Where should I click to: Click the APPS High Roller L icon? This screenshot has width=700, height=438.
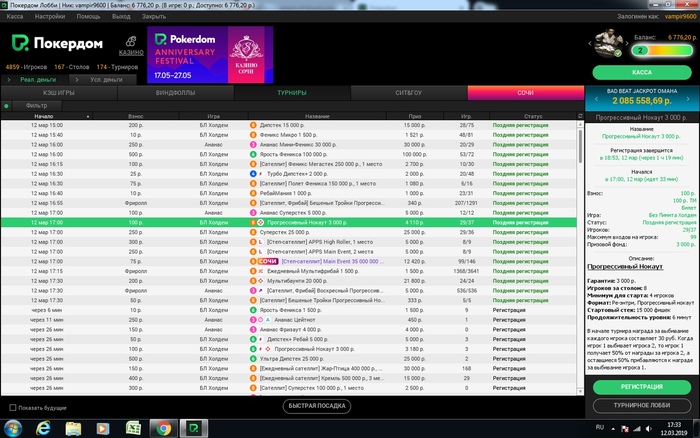click(261, 242)
